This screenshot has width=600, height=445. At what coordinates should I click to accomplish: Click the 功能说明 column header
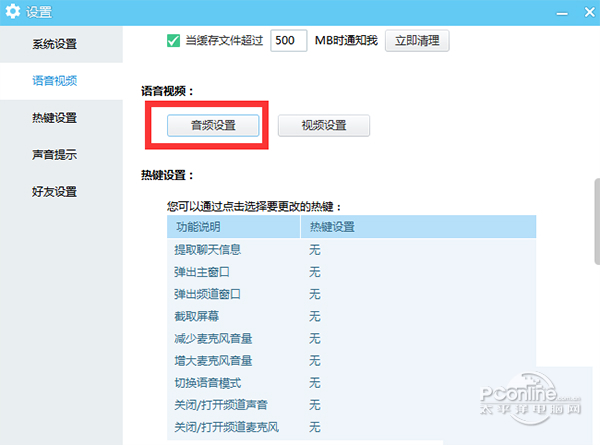coord(233,227)
